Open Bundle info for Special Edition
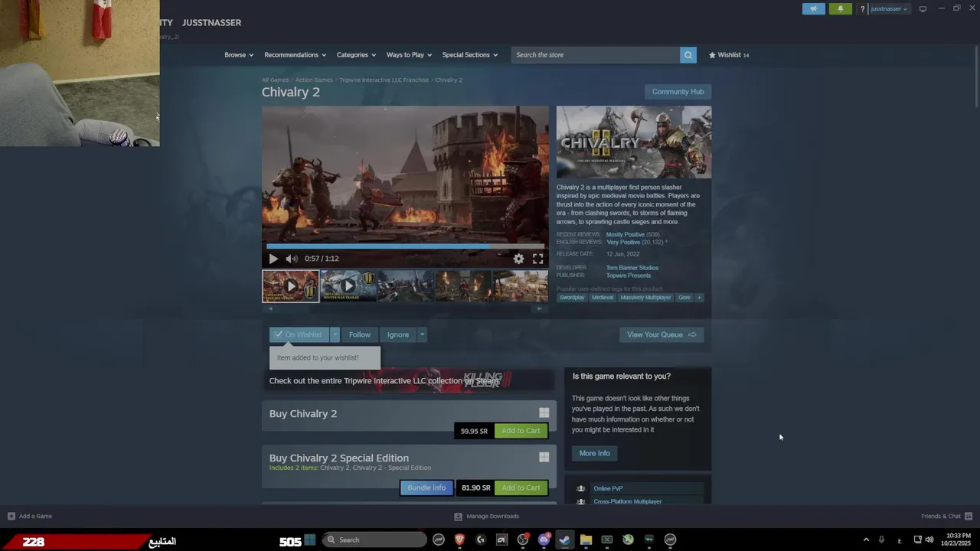Viewport: 980px width, 551px height. click(x=426, y=487)
